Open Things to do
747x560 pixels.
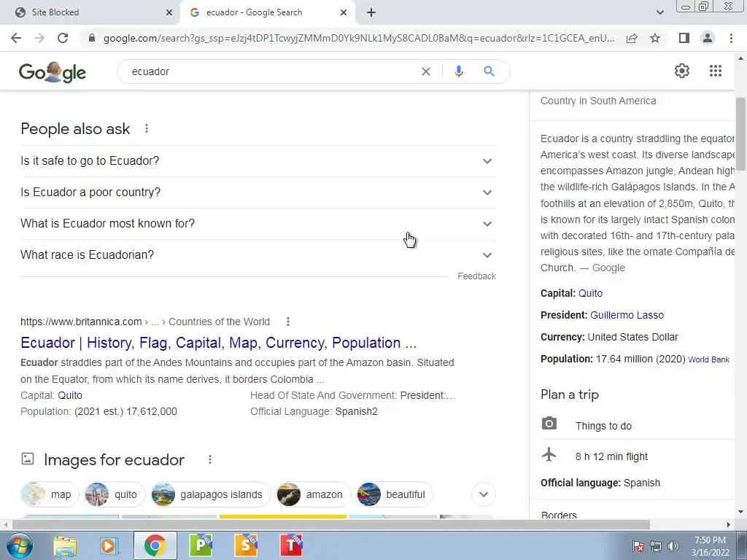tap(603, 426)
